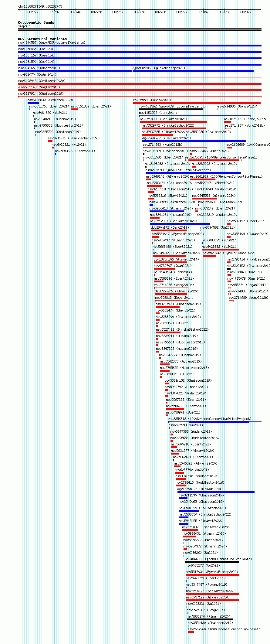Click the 16q24.2 cytogenetic band label
The image size is (270, 644).
click(25, 26)
